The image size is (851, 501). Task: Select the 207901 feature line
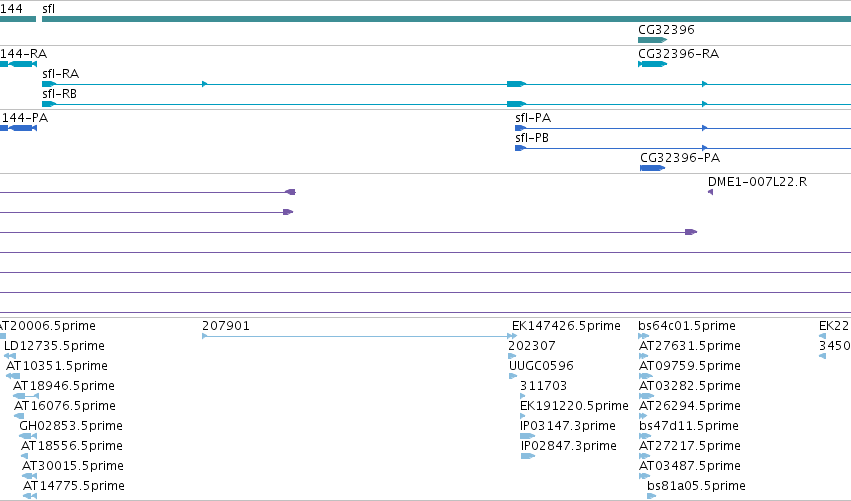tap(359, 336)
